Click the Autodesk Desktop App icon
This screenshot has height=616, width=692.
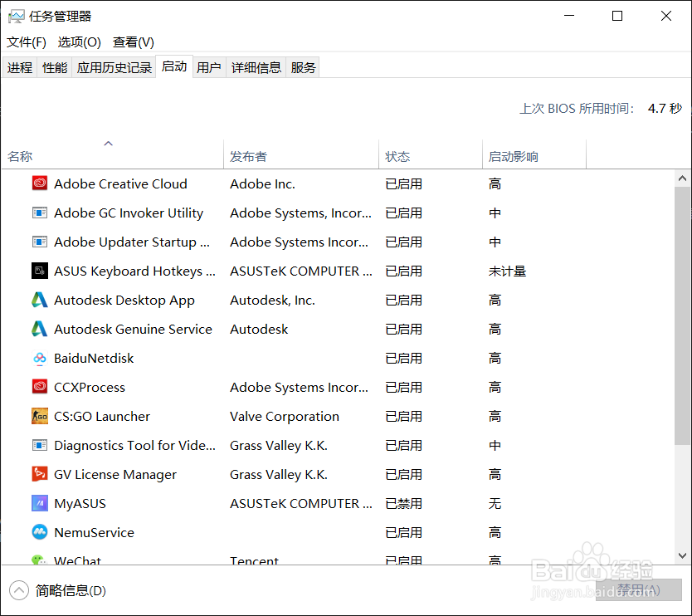point(40,300)
